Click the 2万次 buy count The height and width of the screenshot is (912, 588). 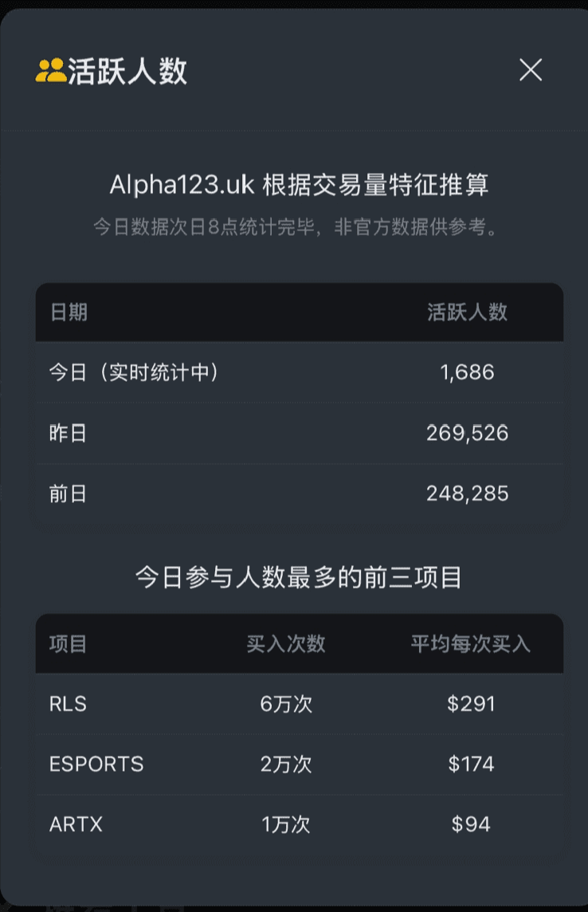286,765
